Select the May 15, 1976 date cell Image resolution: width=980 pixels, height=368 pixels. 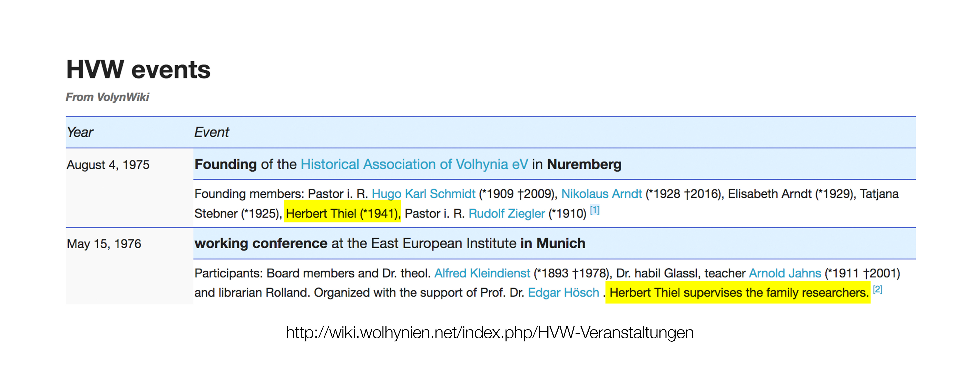pos(104,244)
